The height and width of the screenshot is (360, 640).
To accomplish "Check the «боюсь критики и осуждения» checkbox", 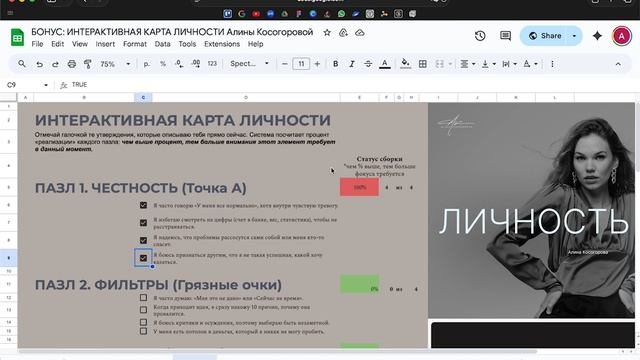I will click(143, 322).
